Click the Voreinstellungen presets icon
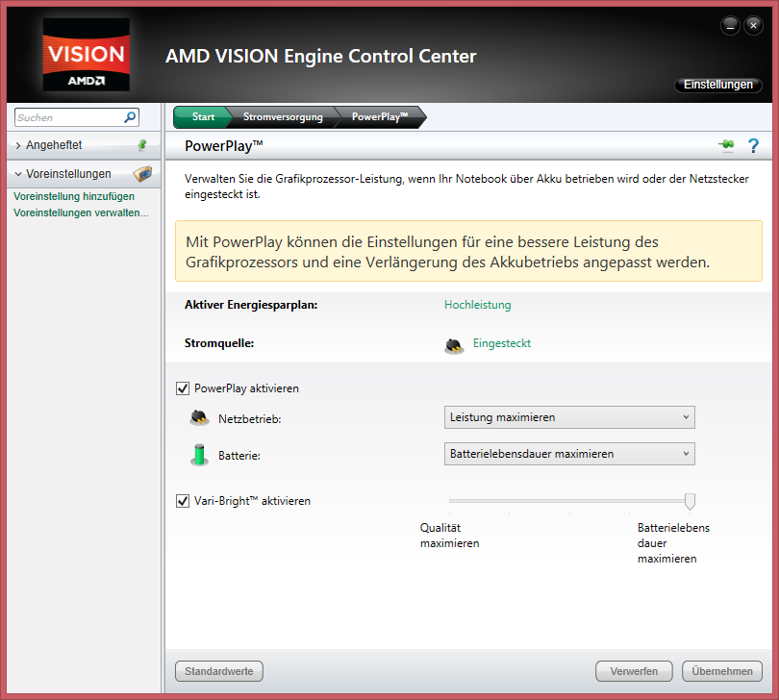The height and width of the screenshot is (700, 779). coord(142,174)
